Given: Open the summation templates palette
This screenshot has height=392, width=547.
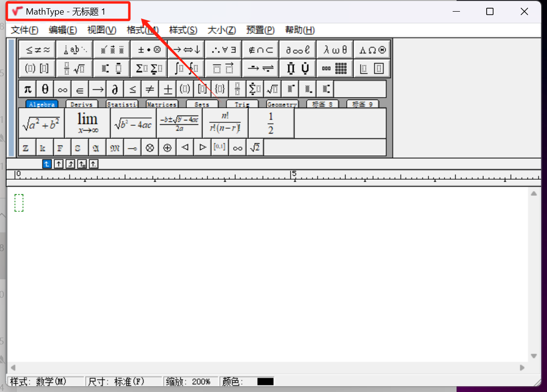Looking at the screenshot, I should pyautogui.click(x=149, y=68).
